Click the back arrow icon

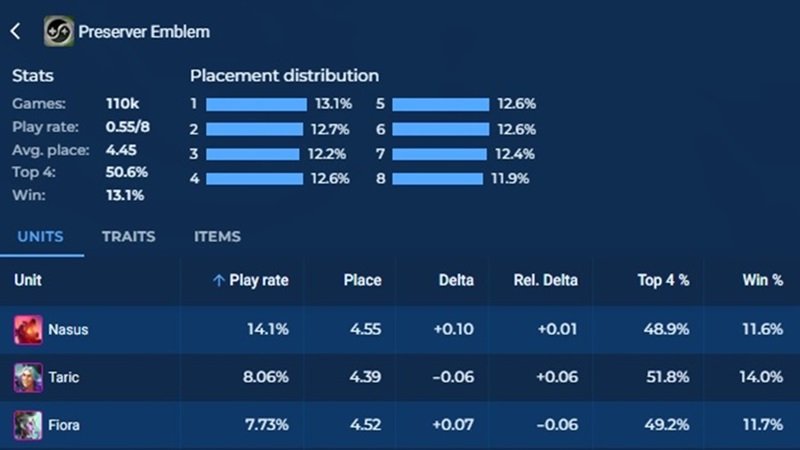pyautogui.click(x=15, y=31)
